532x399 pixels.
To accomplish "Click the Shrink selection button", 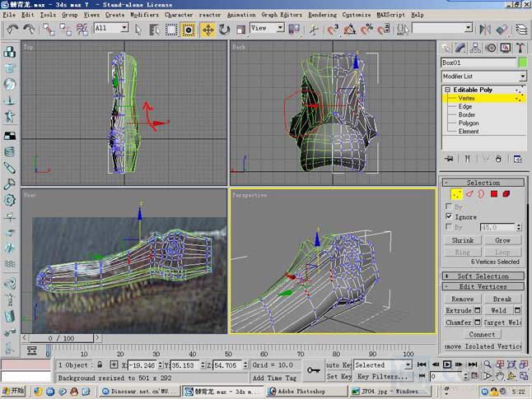I will [x=463, y=240].
